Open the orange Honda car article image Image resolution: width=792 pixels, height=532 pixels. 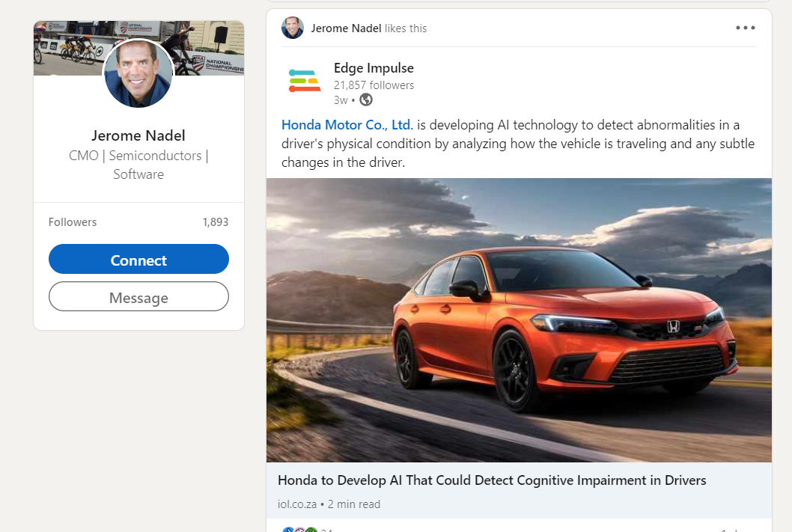tap(519, 319)
